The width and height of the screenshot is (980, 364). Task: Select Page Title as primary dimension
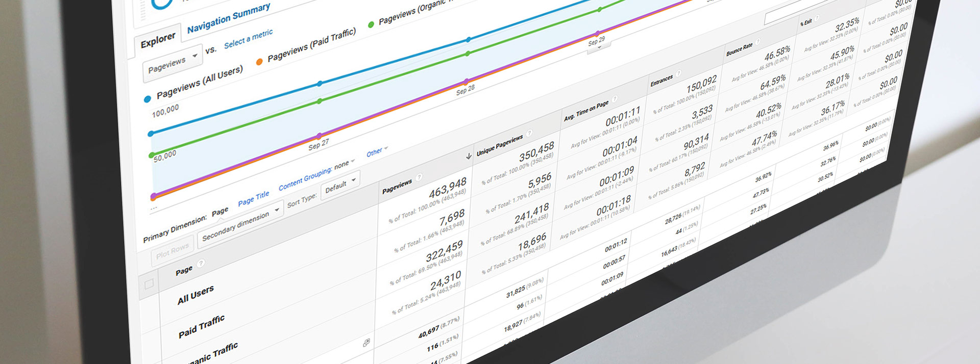pos(253,198)
